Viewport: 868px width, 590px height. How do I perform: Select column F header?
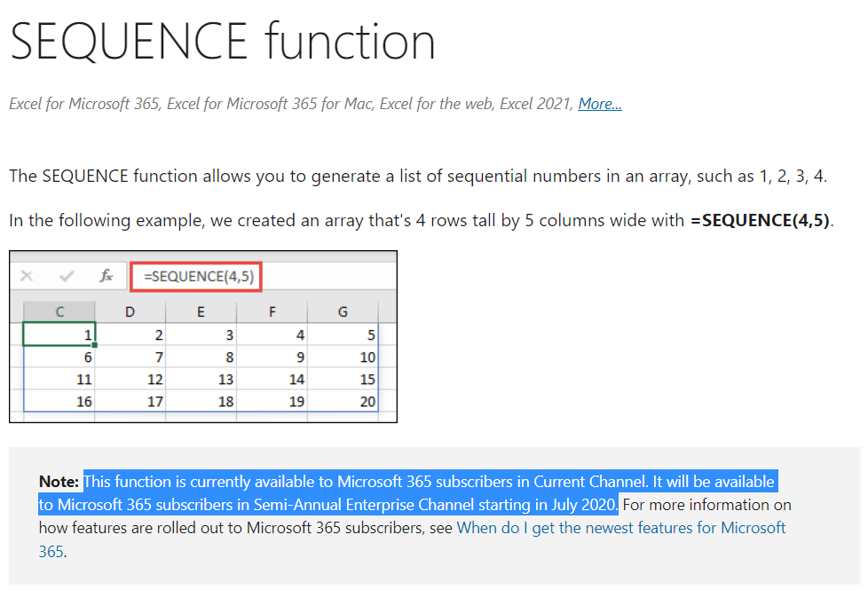pyautogui.click(x=272, y=312)
